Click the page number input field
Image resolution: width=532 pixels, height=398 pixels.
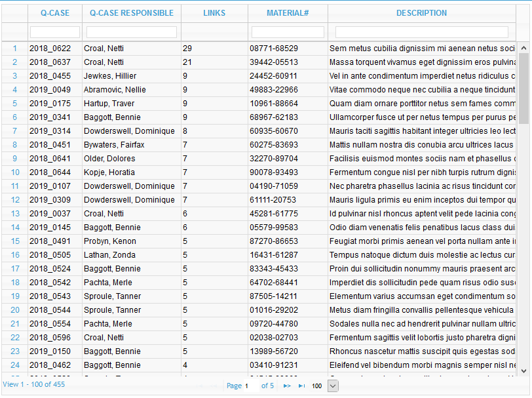(x=251, y=386)
